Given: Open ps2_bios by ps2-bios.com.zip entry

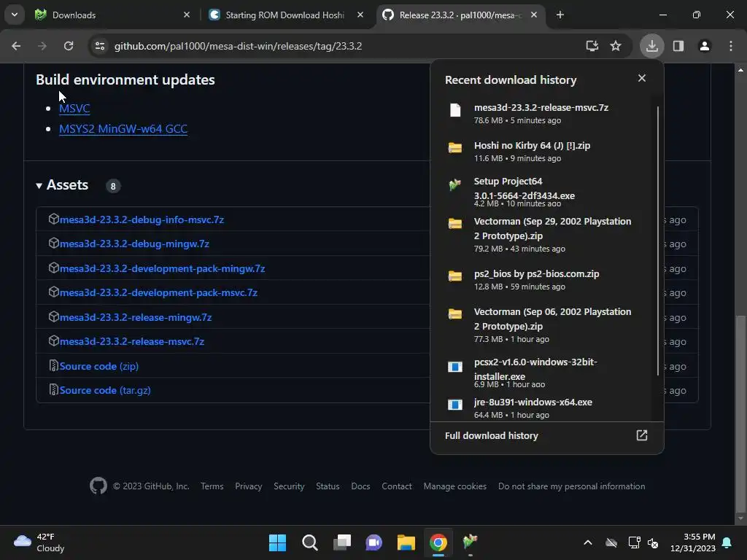Looking at the screenshot, I should [543, 279].
